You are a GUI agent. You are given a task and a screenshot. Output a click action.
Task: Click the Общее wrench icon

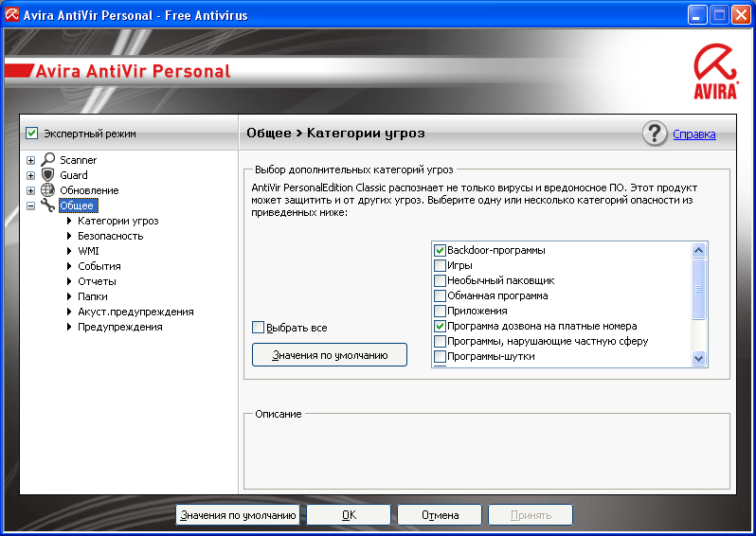point(47,205)
